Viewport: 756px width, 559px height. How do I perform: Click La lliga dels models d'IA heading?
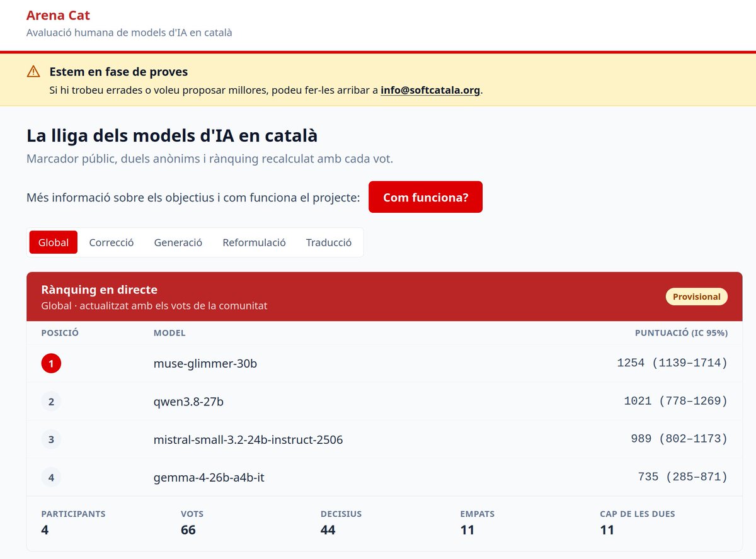pyautogui.click(x=172, y=135)
